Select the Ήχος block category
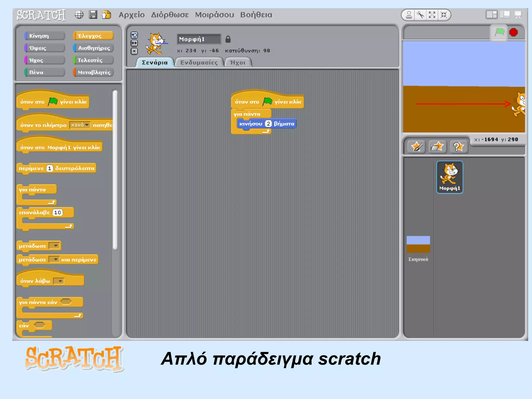Image resolution: width=532 pixels, height=399 pixels. [44, 60]
